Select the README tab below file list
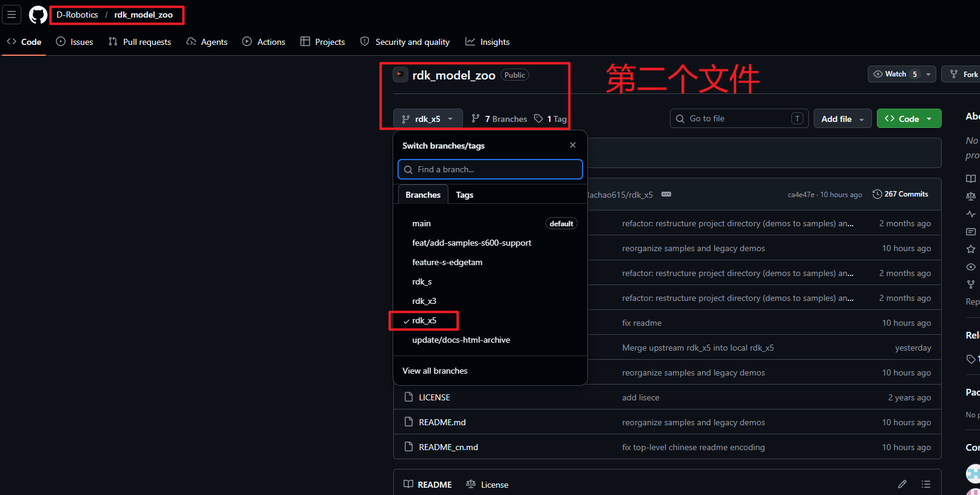Screen dimensions: 980x495 [428, 484]
